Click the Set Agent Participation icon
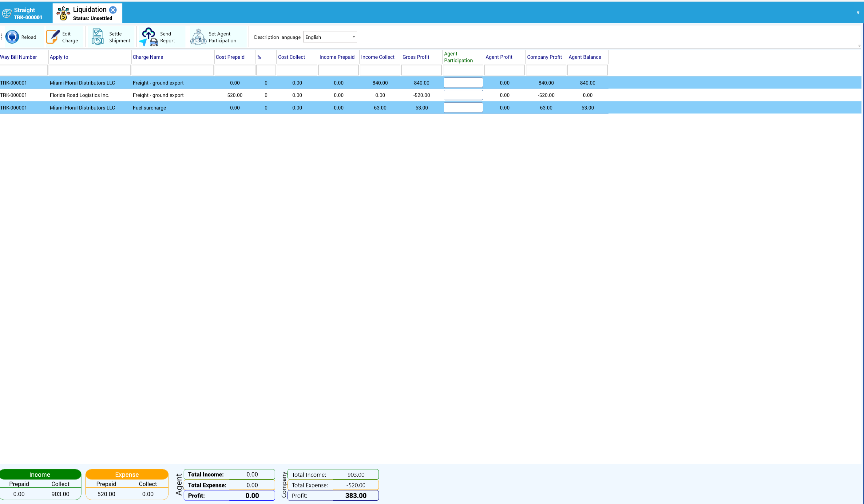Screen dimensions: 864x504 pos(198,37)
